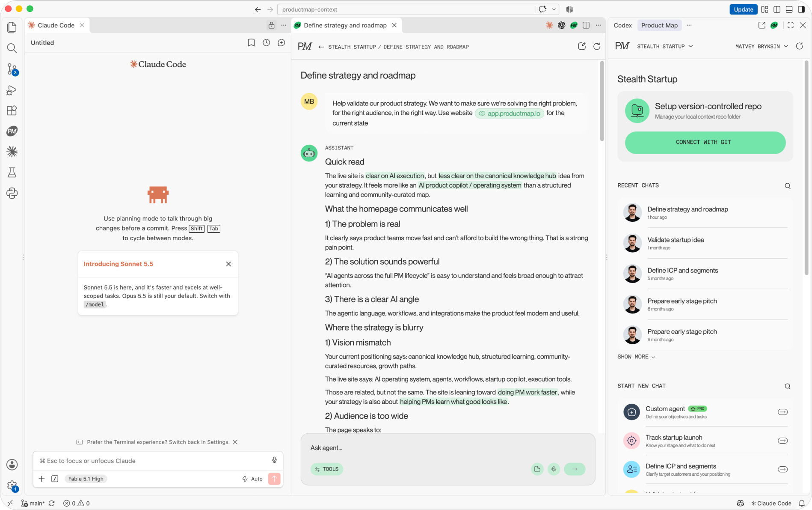Click Claude Code in status bar

pyautogui.click(x=771, y=503)
